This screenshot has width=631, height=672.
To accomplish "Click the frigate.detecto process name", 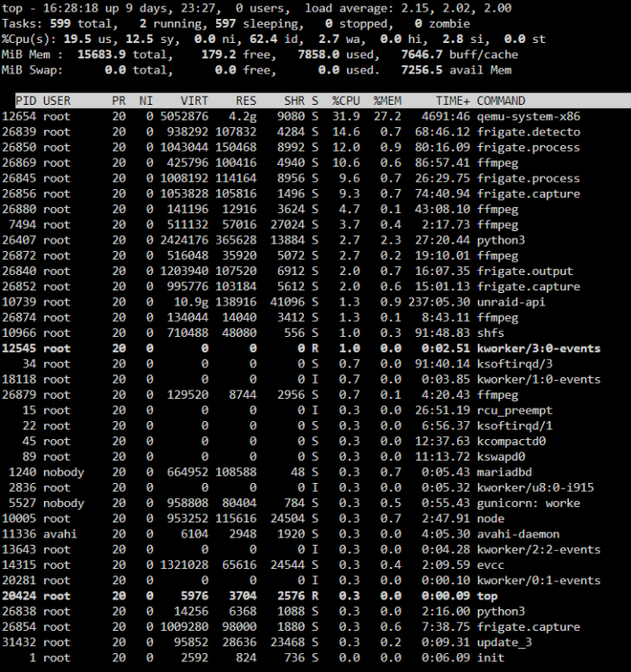I will [528, 132].
